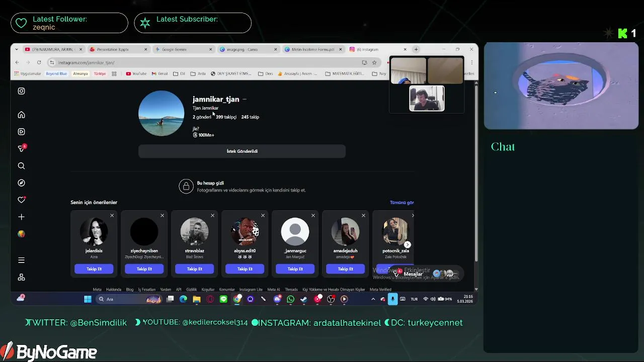Open the Chrome tab search arrow
Screen dimensions: 644x362
click(x=17, y=49)
